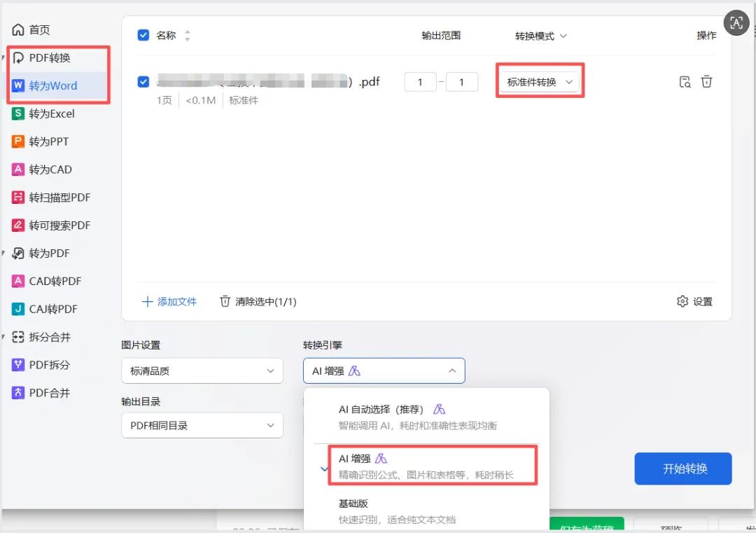Select PDF合并 tool

[x=41, y=393]
